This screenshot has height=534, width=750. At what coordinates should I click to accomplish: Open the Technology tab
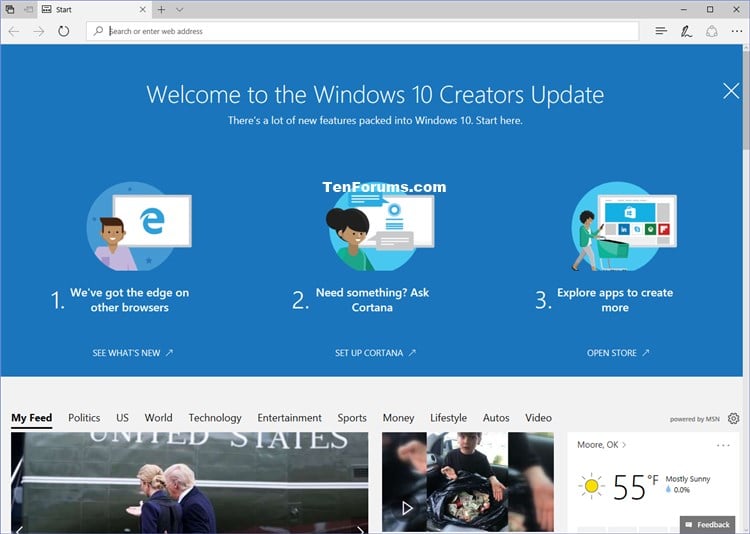(215, 418)
